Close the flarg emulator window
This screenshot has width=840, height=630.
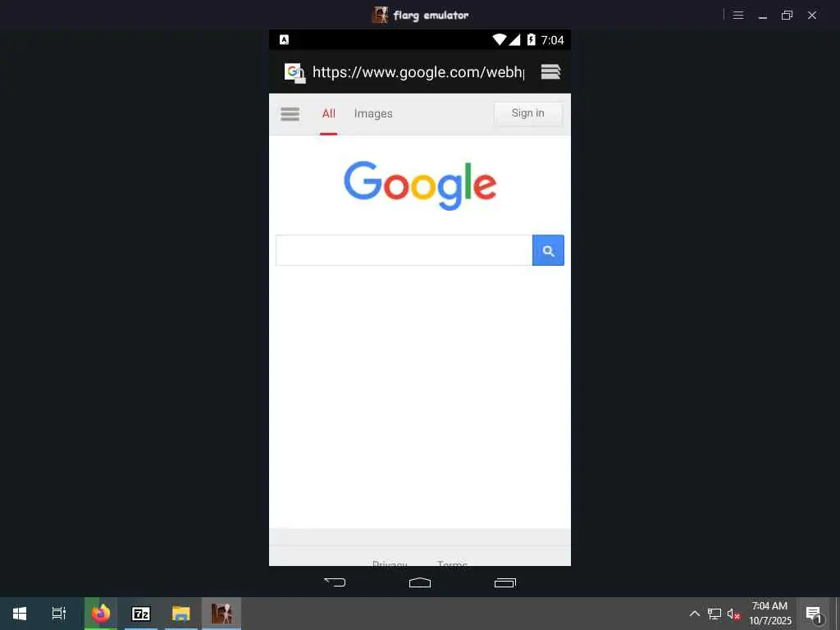[812, 15]
